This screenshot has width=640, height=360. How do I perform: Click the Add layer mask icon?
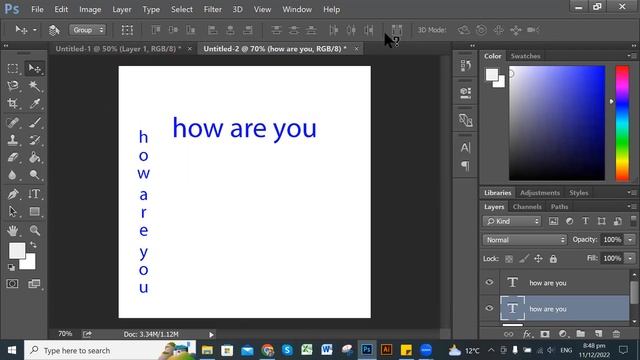(544, 334)
